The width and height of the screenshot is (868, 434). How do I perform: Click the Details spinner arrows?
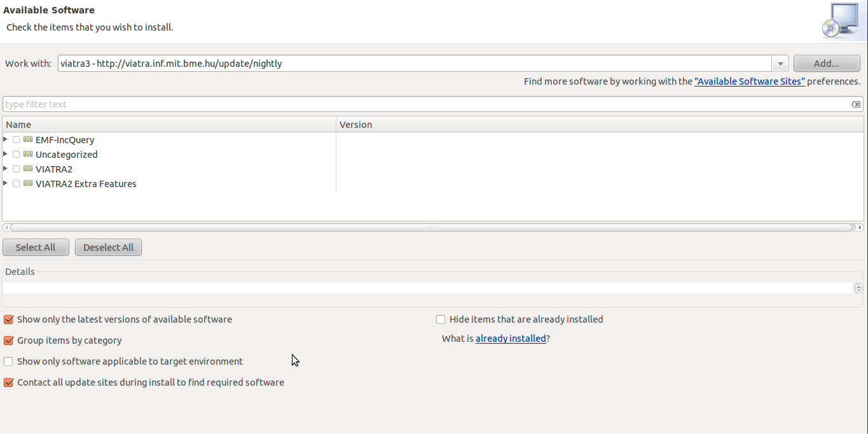[x=858, y=288]
